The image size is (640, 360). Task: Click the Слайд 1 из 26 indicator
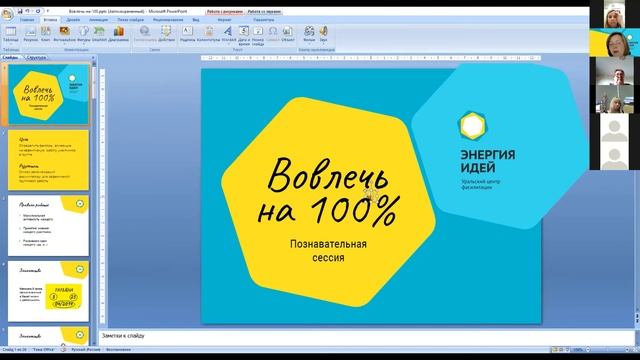pyautogui.click(x=14, y=350)
